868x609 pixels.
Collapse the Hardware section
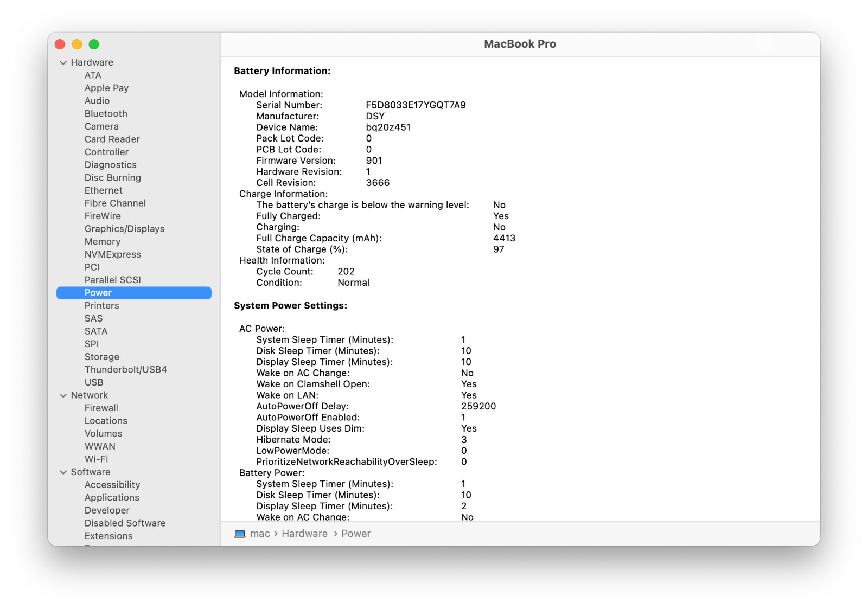tap(63, 63)
